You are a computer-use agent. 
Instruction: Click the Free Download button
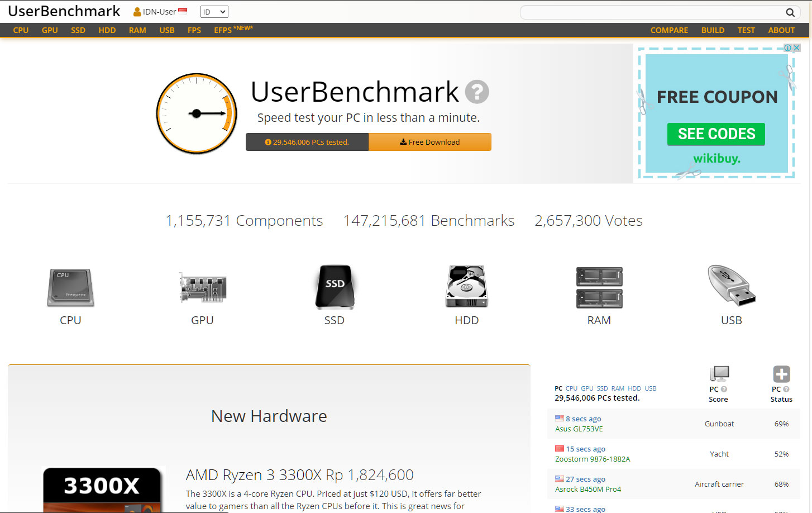point(430,142)
